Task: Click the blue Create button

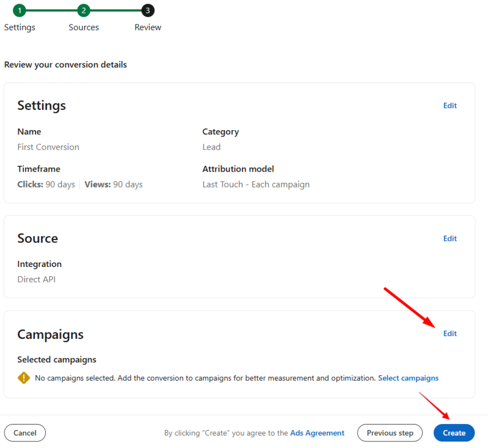Action: click(x=454, y=433)
